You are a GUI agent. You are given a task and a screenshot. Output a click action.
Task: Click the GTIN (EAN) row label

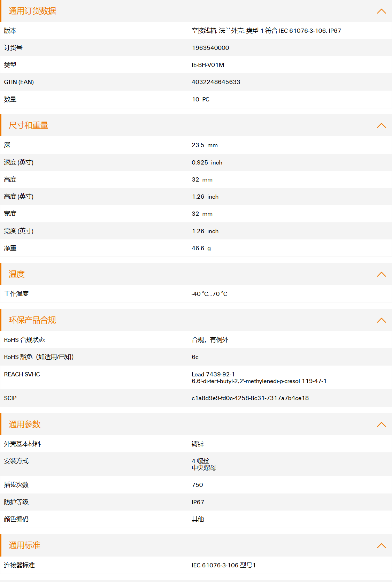point(19,82)
